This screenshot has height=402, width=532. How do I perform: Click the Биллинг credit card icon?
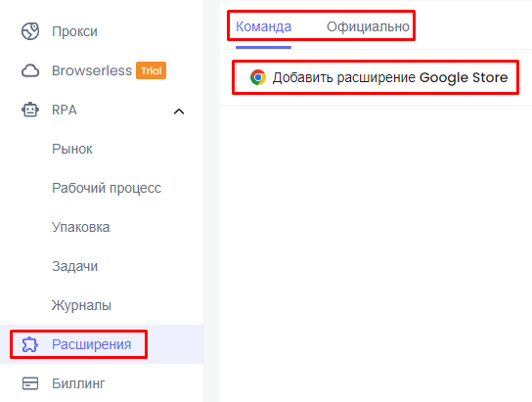30,383
